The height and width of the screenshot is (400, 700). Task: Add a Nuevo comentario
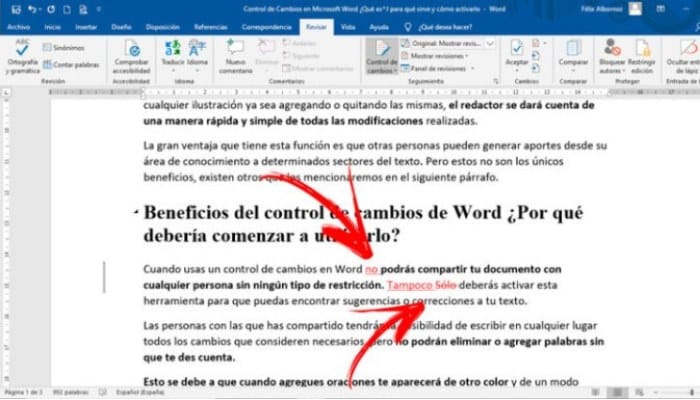(x=236, y=57)
